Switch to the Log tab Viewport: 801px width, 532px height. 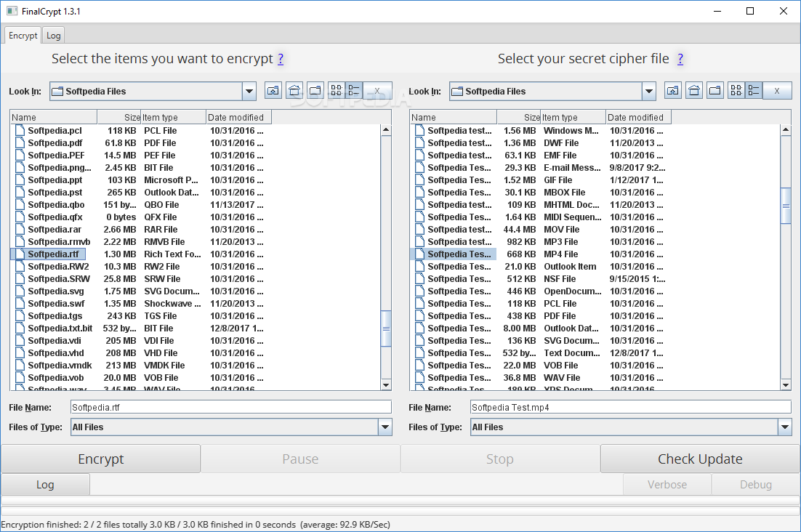pyautogui.click(x=54, y=35)
